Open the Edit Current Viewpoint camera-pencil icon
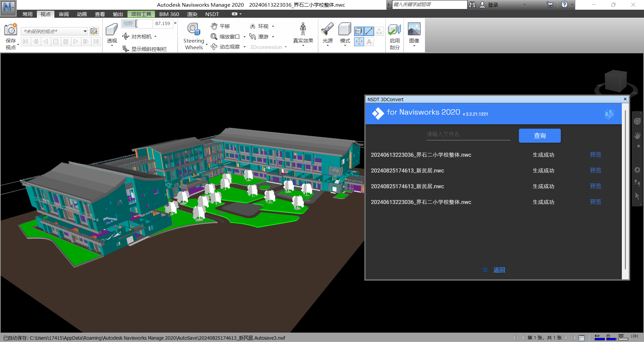The image size is (644, 342). point(94,31)
